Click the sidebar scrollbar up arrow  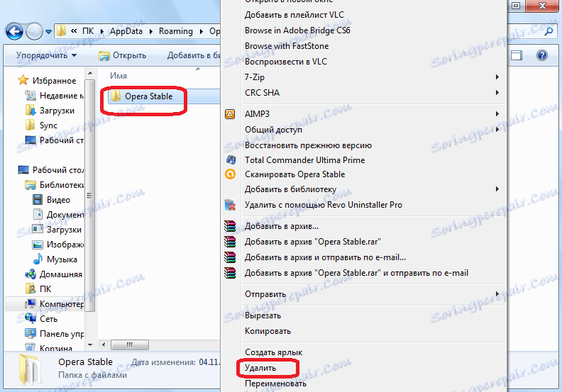[90, 74]
